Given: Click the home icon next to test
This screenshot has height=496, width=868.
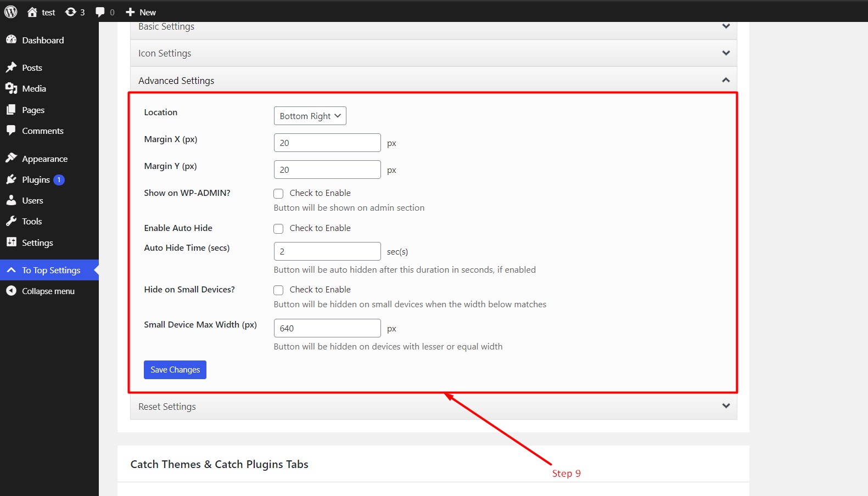Looking at the screenshot, I should pyautogui.click(x=32, y=12).
